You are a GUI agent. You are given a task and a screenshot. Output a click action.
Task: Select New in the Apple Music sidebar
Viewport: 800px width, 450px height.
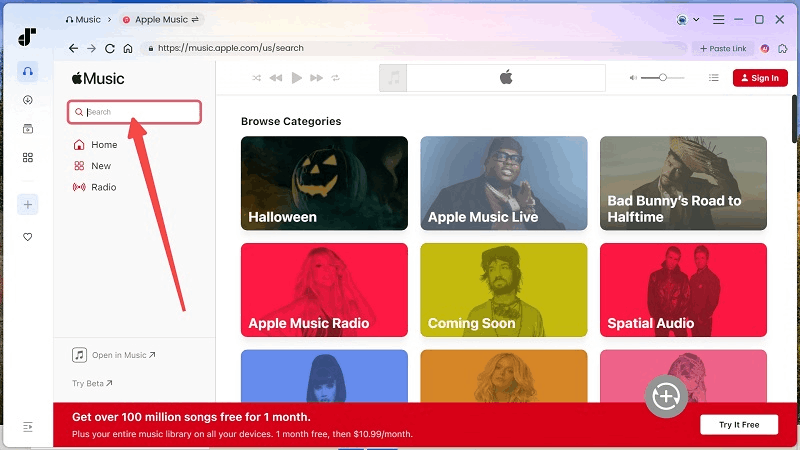101,166
